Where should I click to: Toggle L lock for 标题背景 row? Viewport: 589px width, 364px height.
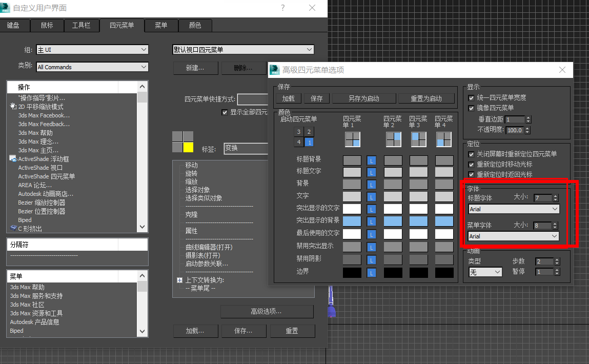[372, 161]
